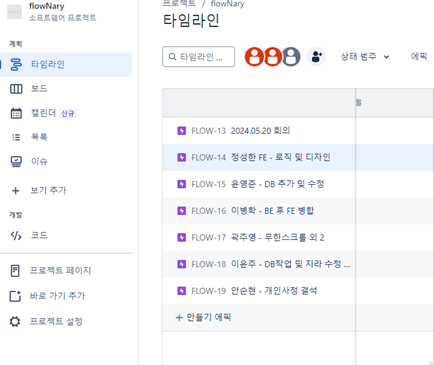The width and height of the screenshot is (434, 365).
Task: Open epic FLOW-17 곽주영 무한스크롤 row
Action: [259, 237]
